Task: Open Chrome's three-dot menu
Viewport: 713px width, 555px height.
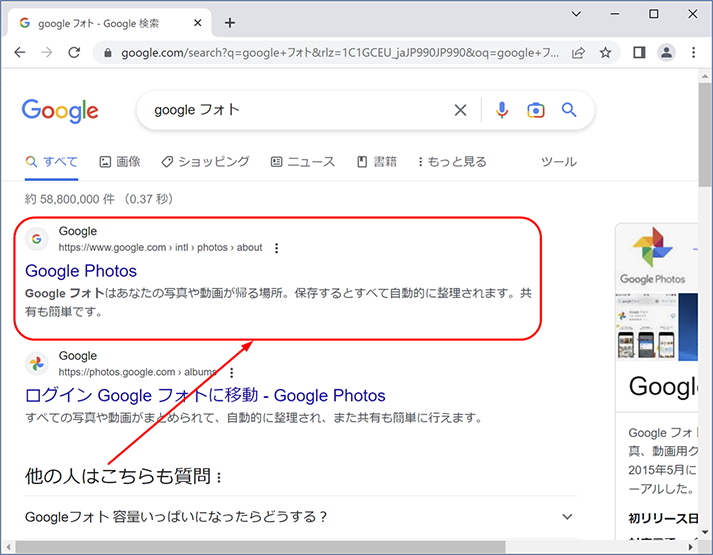Action: coord(693,53)
